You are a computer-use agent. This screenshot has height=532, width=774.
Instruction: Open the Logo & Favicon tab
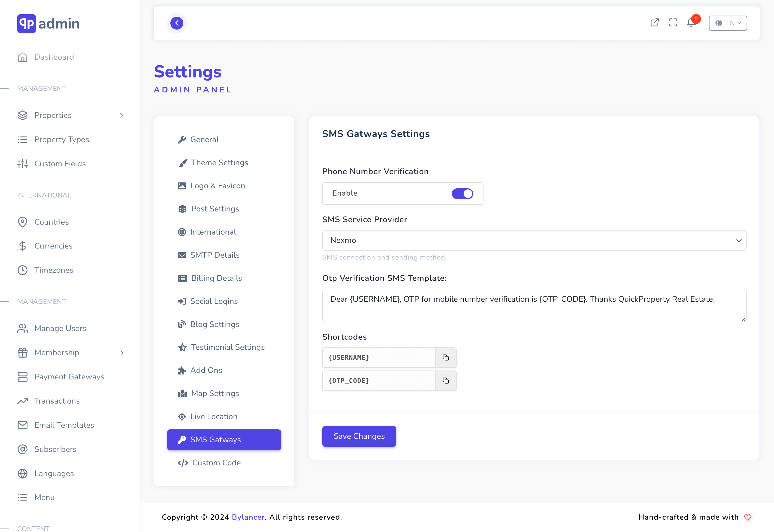[x=224, y=186]
